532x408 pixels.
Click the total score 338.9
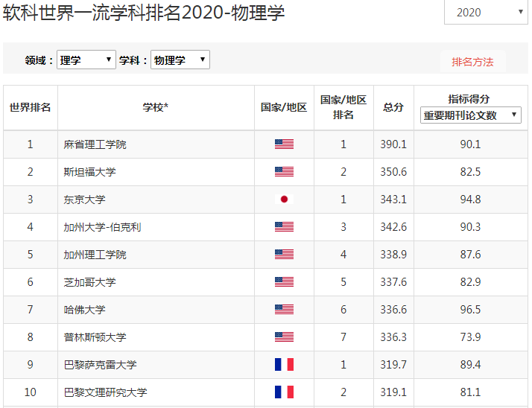393,255
